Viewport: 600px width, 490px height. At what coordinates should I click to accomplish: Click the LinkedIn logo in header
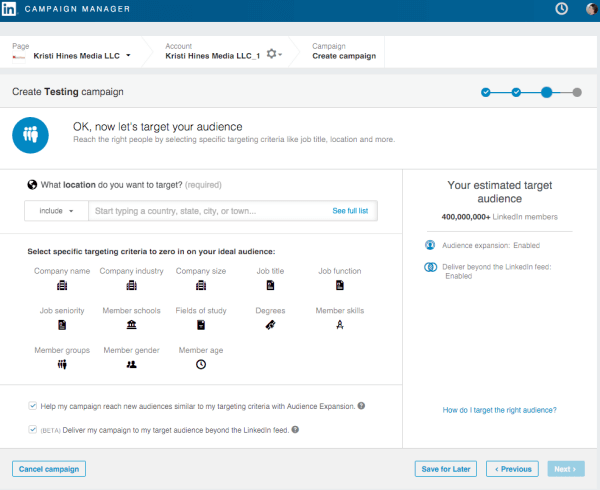(x=9, y=8)
